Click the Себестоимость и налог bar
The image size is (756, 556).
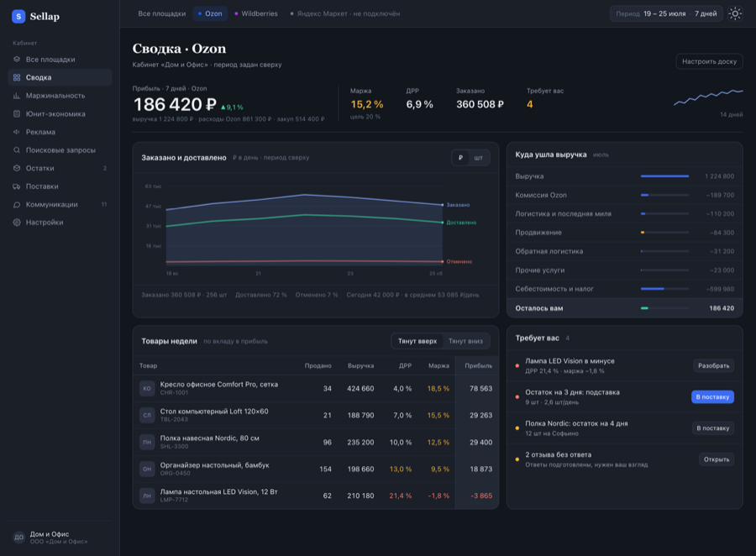(664, 289)
